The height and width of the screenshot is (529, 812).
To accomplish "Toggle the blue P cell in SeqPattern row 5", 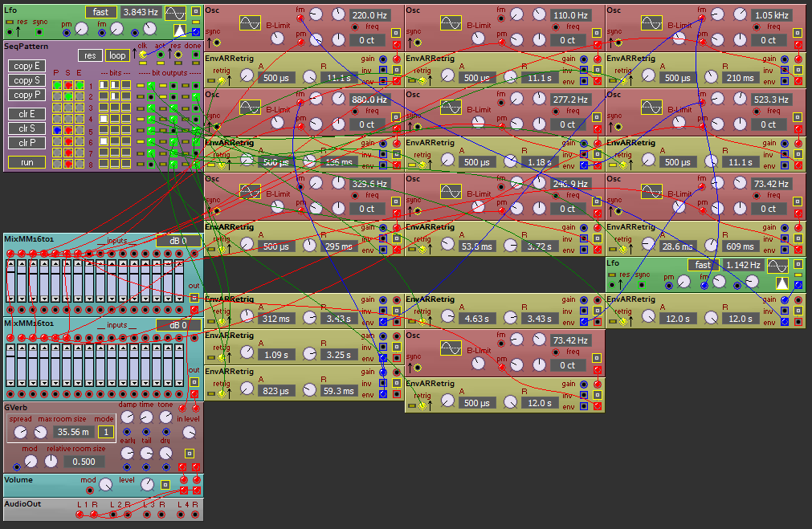I will 57,130.
